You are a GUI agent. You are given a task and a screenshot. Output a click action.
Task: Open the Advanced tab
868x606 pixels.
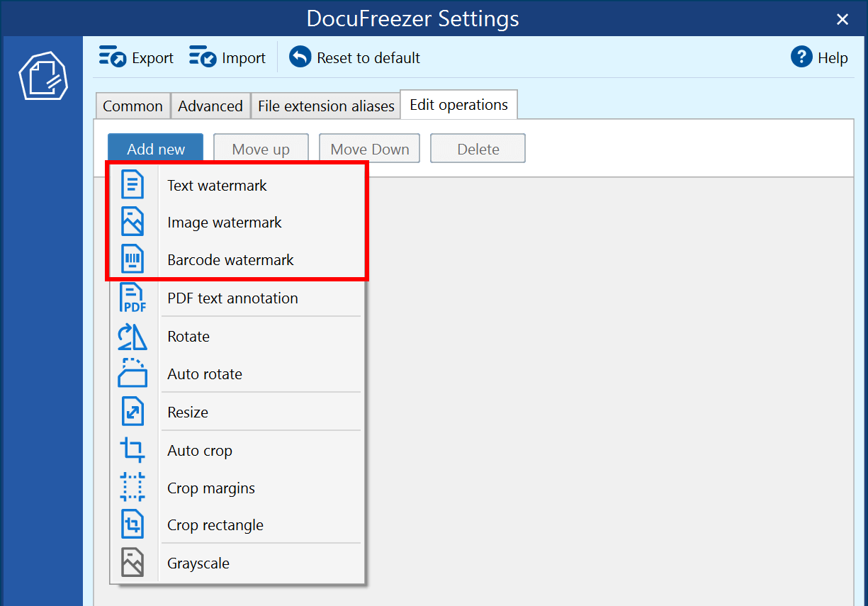(x=210, y=106)
